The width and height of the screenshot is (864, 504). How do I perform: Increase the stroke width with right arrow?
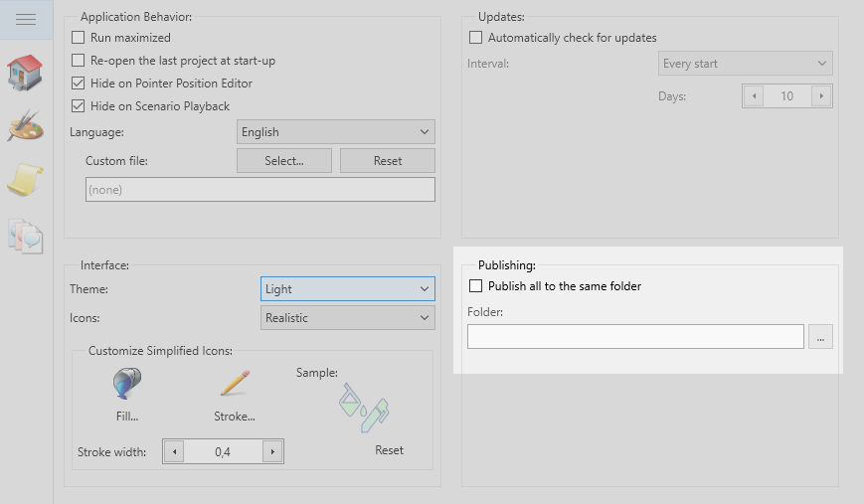271,452
